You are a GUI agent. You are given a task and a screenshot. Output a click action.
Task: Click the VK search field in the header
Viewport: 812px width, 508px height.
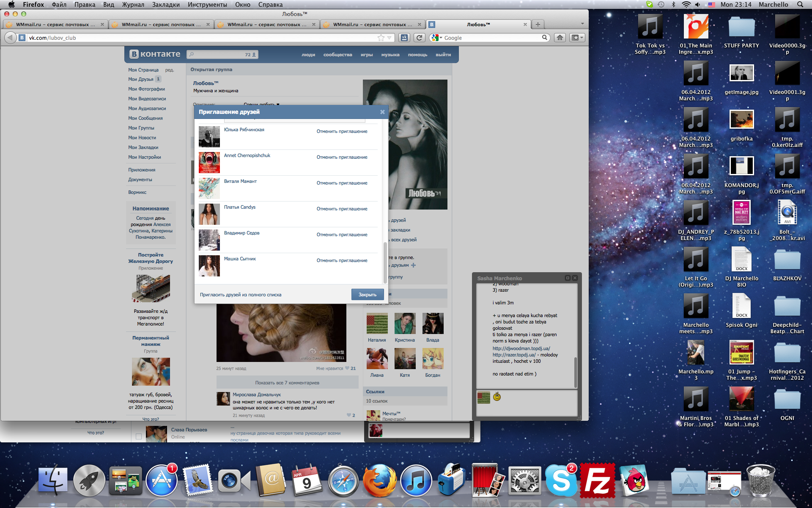(x=223, y=55)
